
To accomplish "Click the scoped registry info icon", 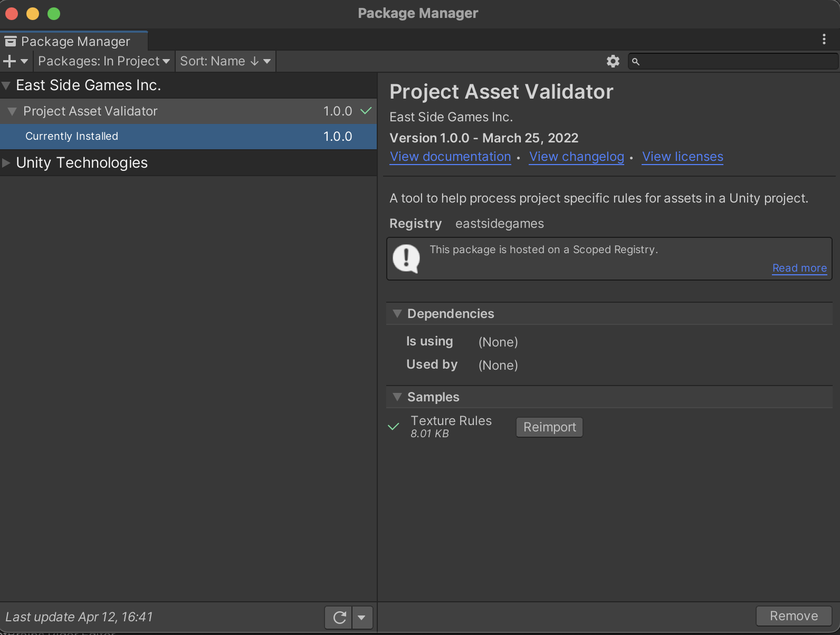I will pyautogui.click(x=406, y=258).
